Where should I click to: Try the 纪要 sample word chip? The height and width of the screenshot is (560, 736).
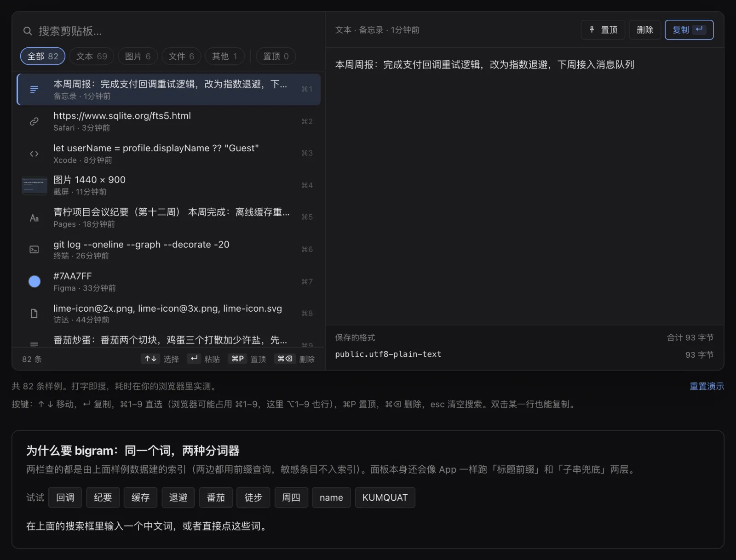[x=103, y=497]
